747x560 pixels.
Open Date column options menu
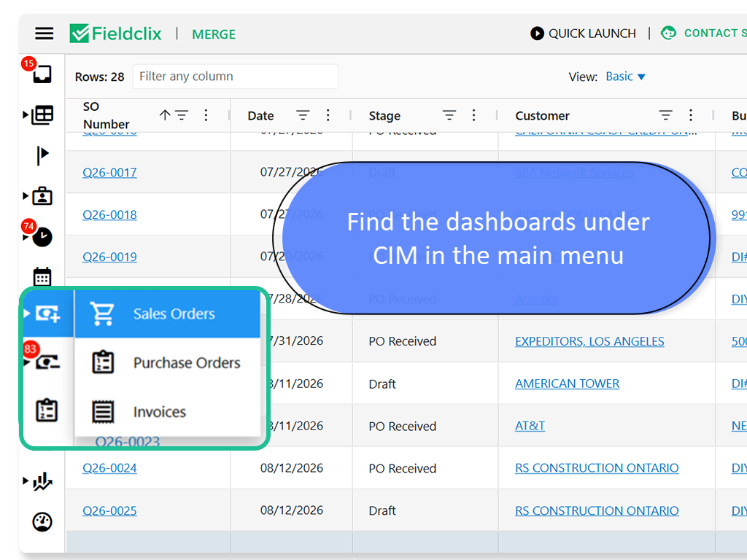[328, 115]
